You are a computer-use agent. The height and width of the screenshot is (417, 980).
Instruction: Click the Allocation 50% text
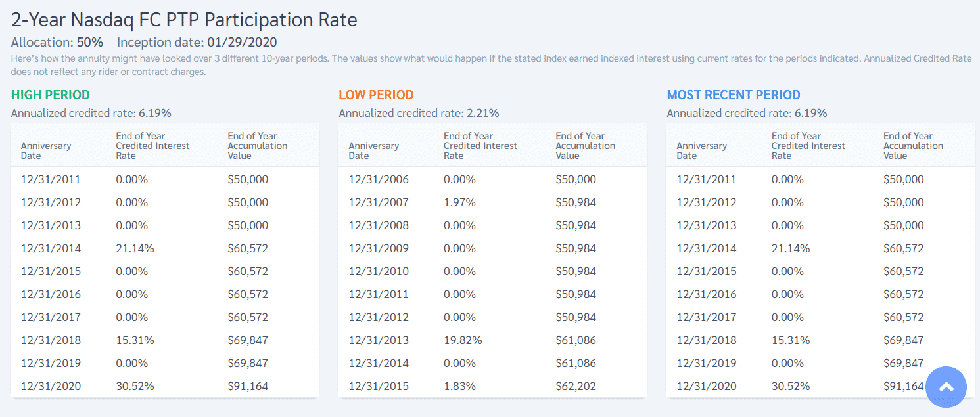pyautogui.click(x=57, y=43)
